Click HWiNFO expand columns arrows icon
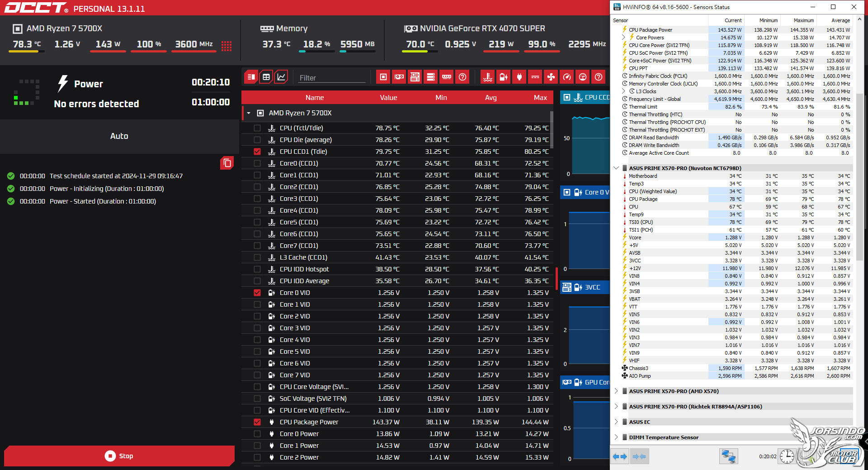Image resolution: width=868 pixels, height=470 pixels. coord(620,456)
